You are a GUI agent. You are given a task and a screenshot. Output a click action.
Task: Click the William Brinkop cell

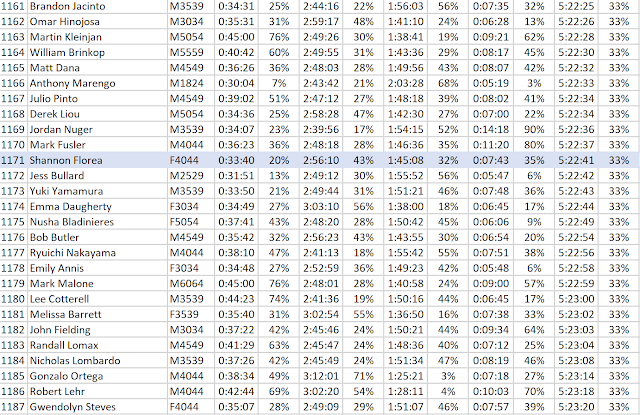click(x=97, y=53)
